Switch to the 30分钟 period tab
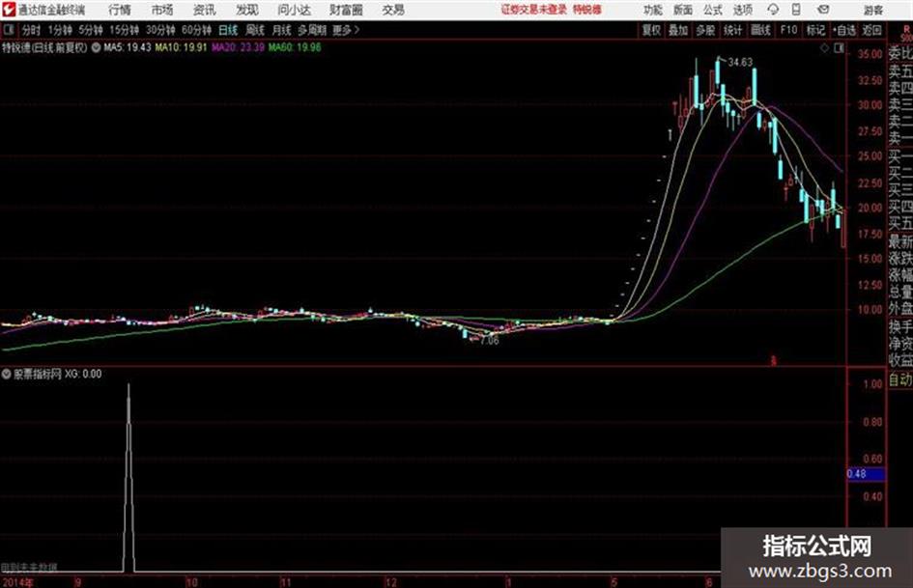The image size is (913, 588). click(160, 30)
